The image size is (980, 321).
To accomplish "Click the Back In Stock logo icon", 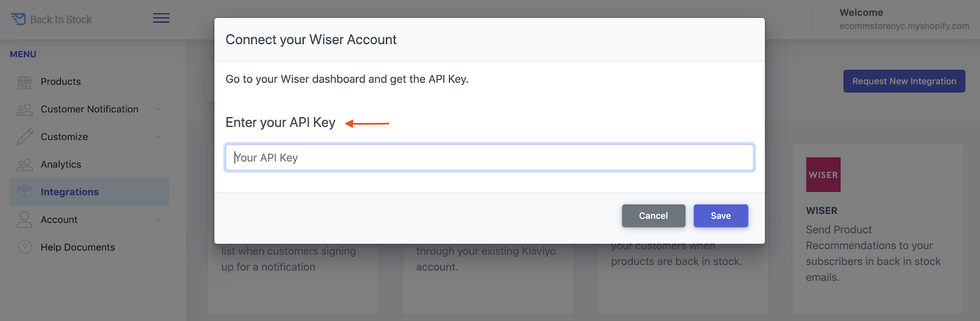I will tap(18, 19).
